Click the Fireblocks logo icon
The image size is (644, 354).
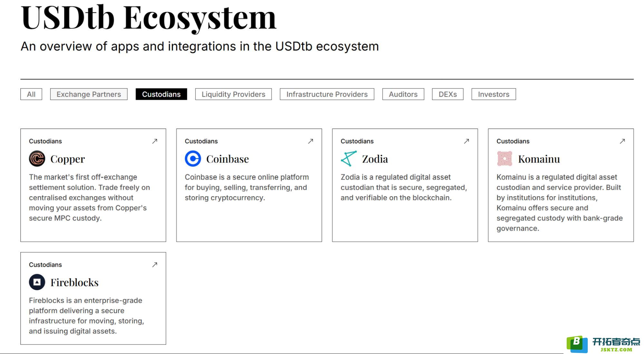pos(37,282)
